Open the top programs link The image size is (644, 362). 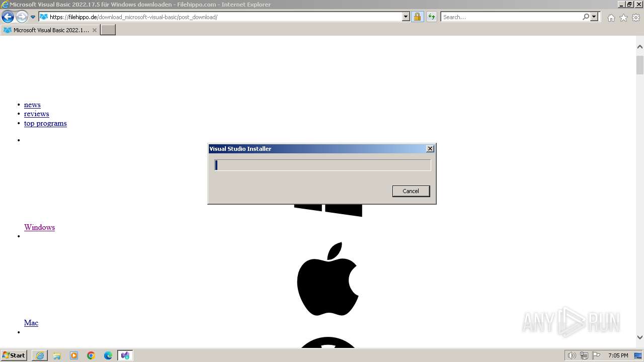click(45, 123)
